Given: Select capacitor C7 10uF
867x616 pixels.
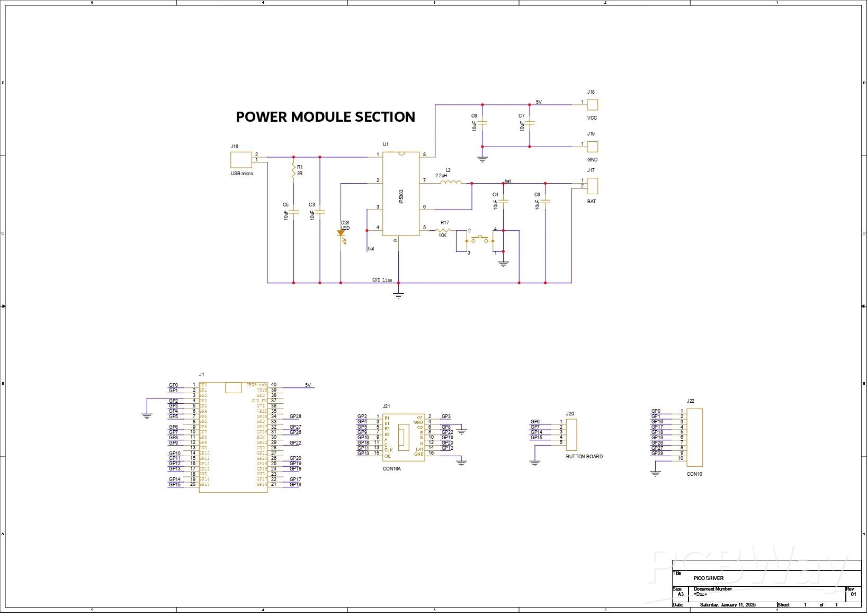Looking at the screenshot, I should coord(530,124).
